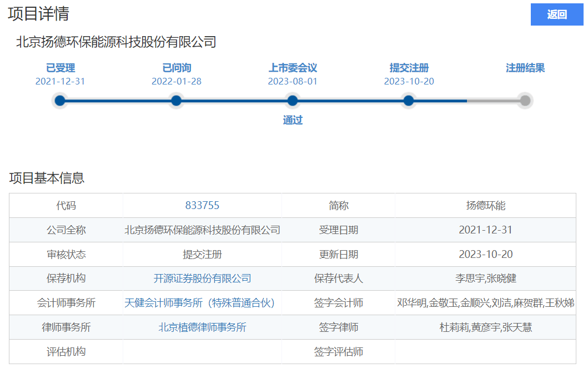Click the 代码 label cell
Viewport: 588px width, 368px height.
pyautogui.click(x=66, y=206)
